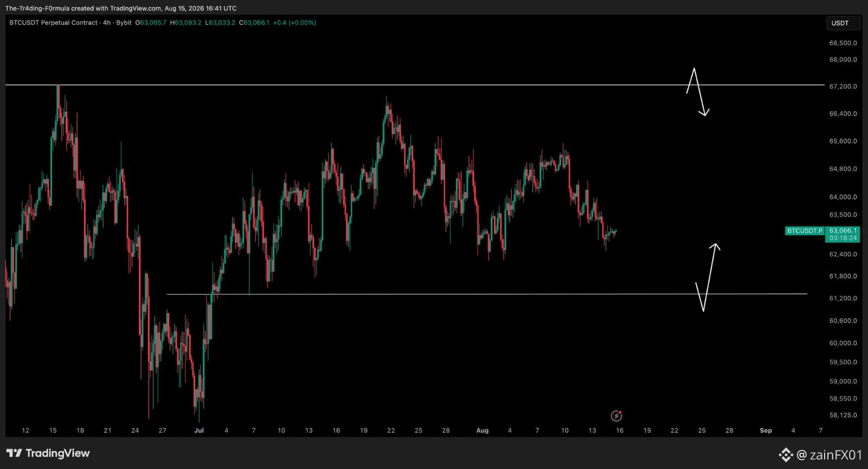Viewport: 868px width, 469px height.
Task: Open the USDT currency selector
Action: (x=843, y=23)
